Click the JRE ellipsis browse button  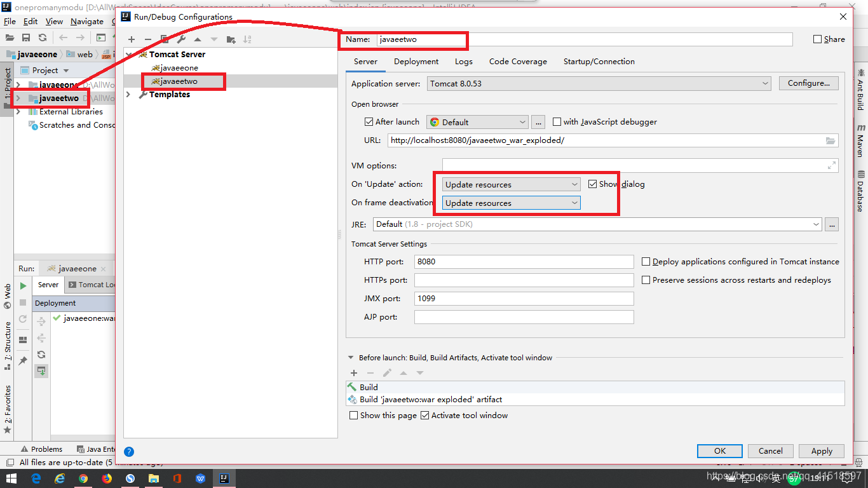coord(831,224)
